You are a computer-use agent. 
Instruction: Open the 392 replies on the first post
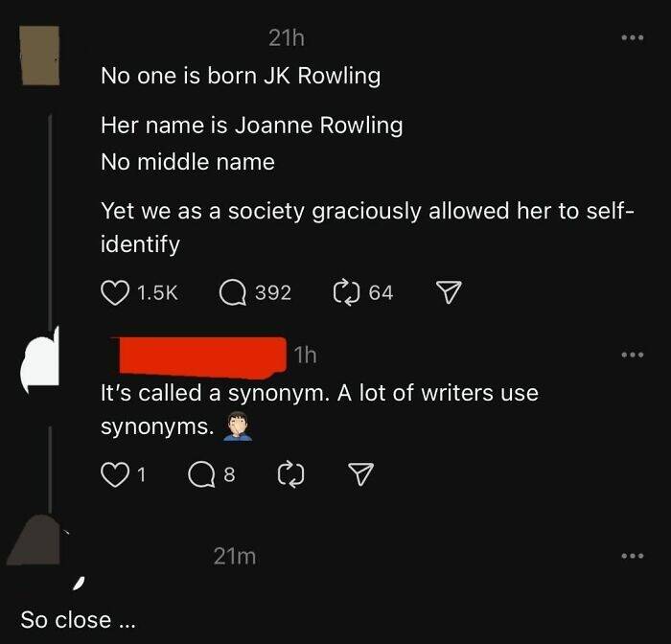point(233,292)
